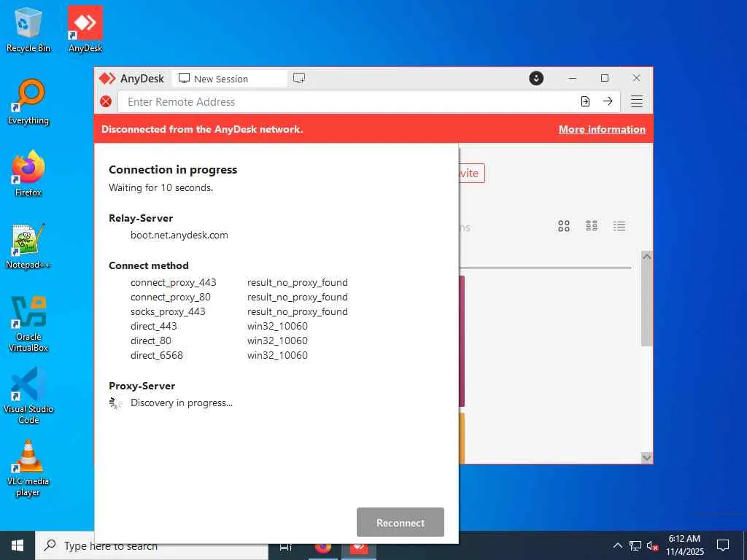Click direct_443 method entry
The image size is (747, 560).
click(x=153, y=326)
